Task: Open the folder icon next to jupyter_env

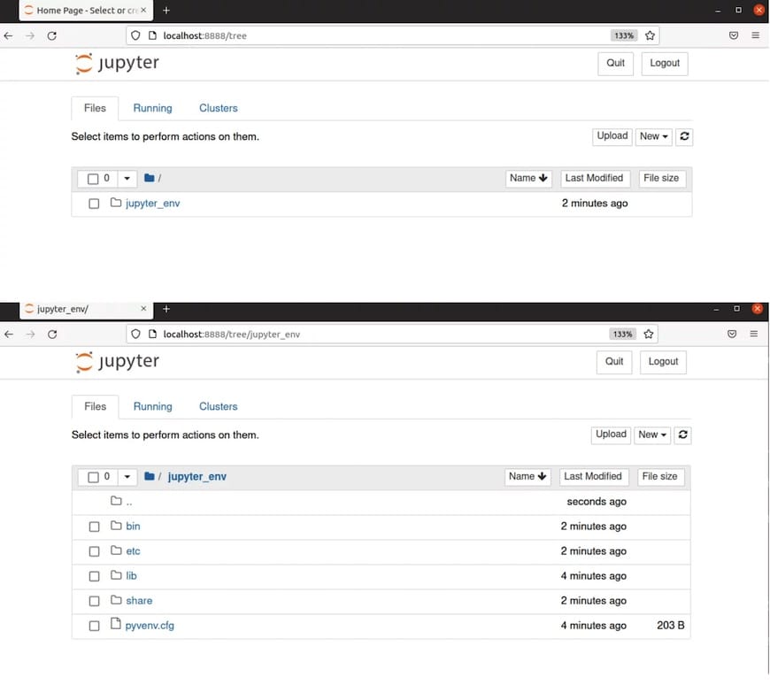Action: [115, 203]
